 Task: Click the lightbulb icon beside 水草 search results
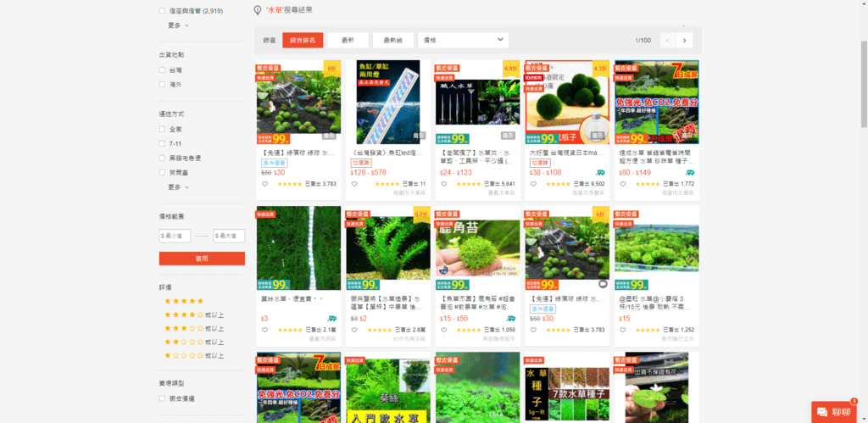pyautogui.click(x=258, y=10)
